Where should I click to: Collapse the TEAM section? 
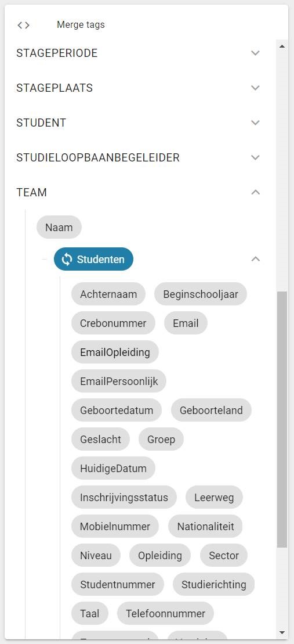(x=256, y=192)
